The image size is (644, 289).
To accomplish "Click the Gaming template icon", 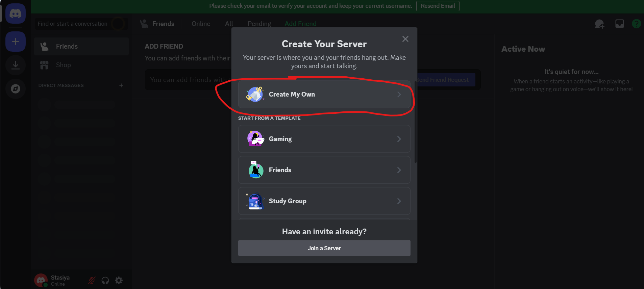I will [255, 139].
